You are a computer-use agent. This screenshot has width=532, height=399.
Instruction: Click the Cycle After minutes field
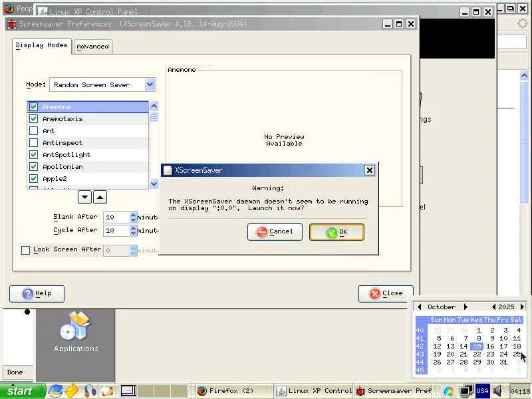(x=117, y=231)
